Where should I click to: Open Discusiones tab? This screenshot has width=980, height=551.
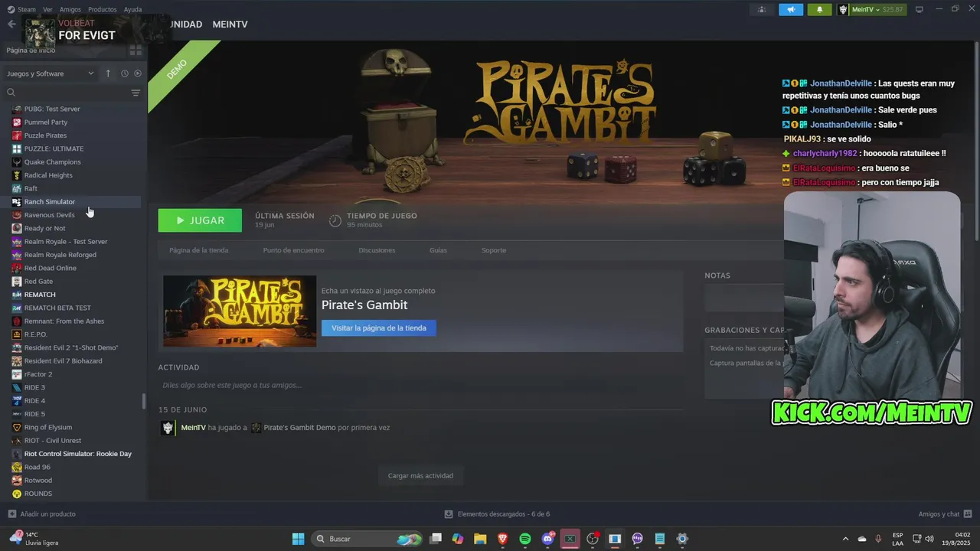click(377, 250)
